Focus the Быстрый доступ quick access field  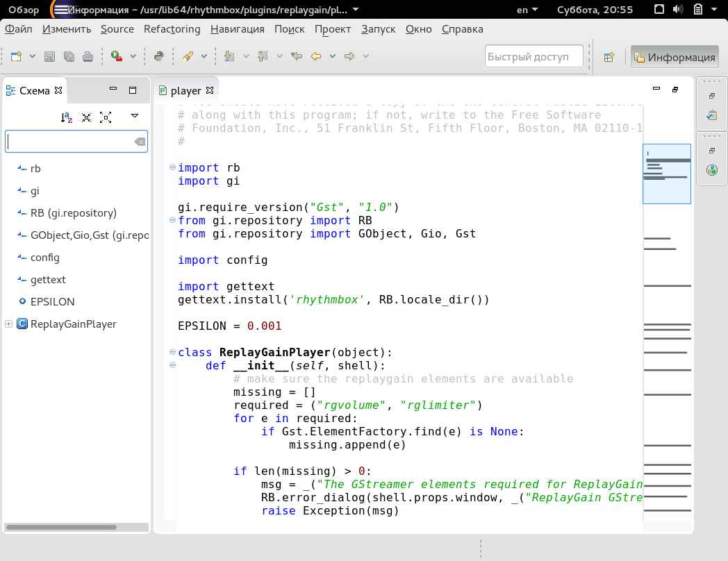click(x=534, y=57)
